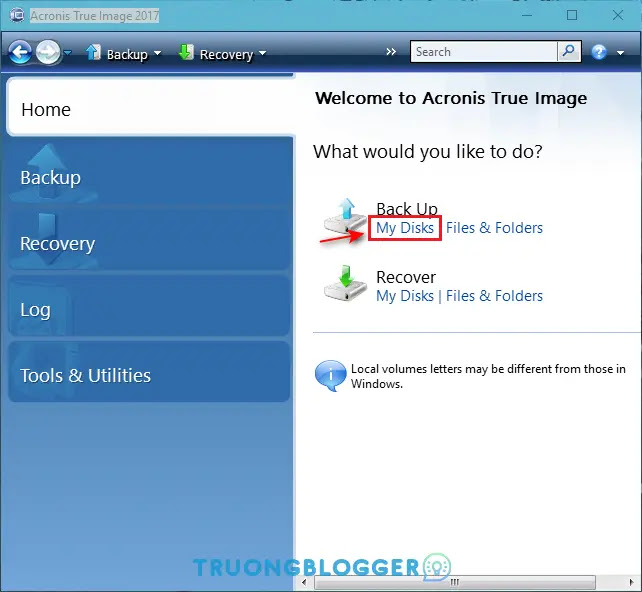Click the Backup toolbar icon
This screenshot has height=592, width=642.
coord(93,52)
